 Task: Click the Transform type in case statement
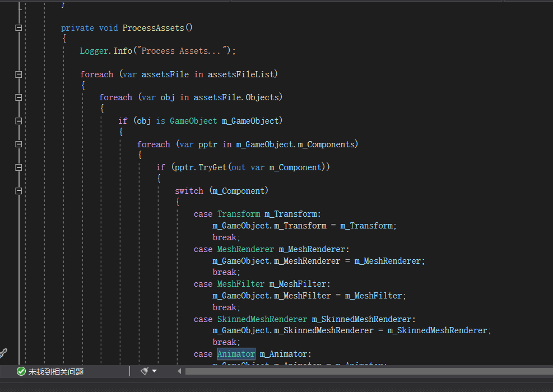[x=238, y=214]
